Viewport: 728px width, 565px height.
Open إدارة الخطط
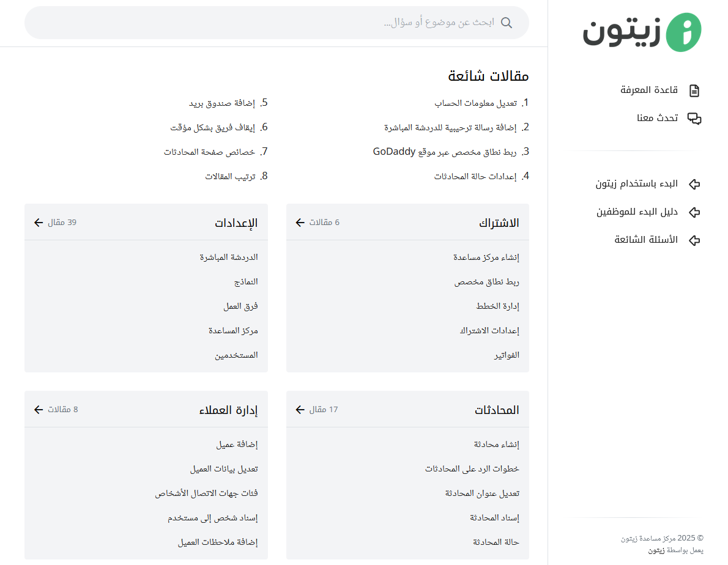[x=498, y=306]
